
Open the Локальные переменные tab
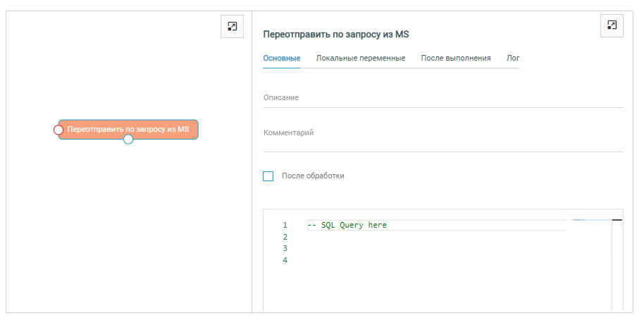[x=360, y=58]
